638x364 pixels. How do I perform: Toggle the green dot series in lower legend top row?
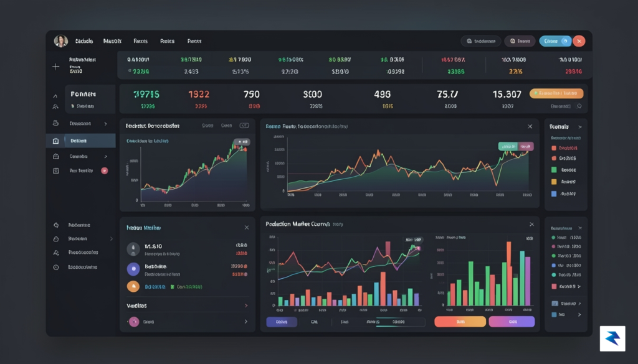pos(553,238)
